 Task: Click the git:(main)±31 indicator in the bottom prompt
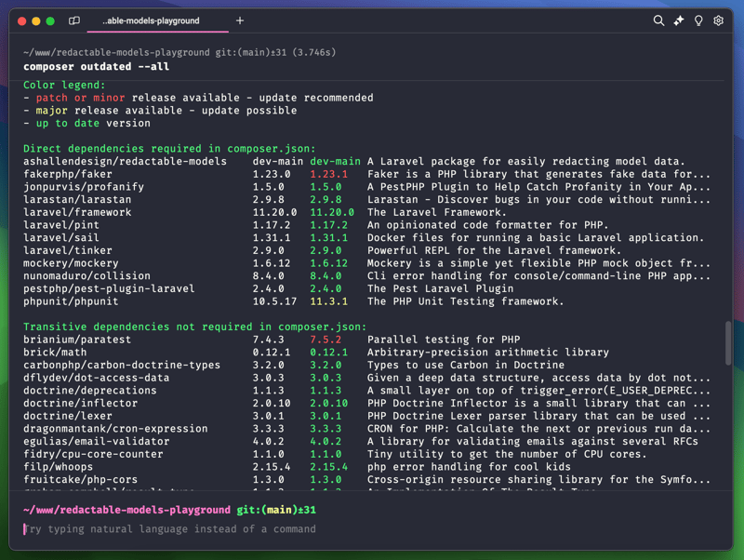276,510
